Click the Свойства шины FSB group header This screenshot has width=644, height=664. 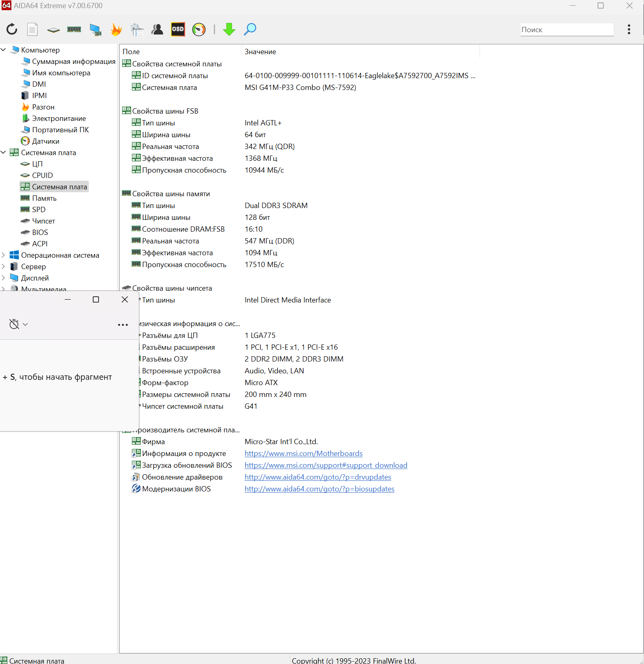coord(165,111)
